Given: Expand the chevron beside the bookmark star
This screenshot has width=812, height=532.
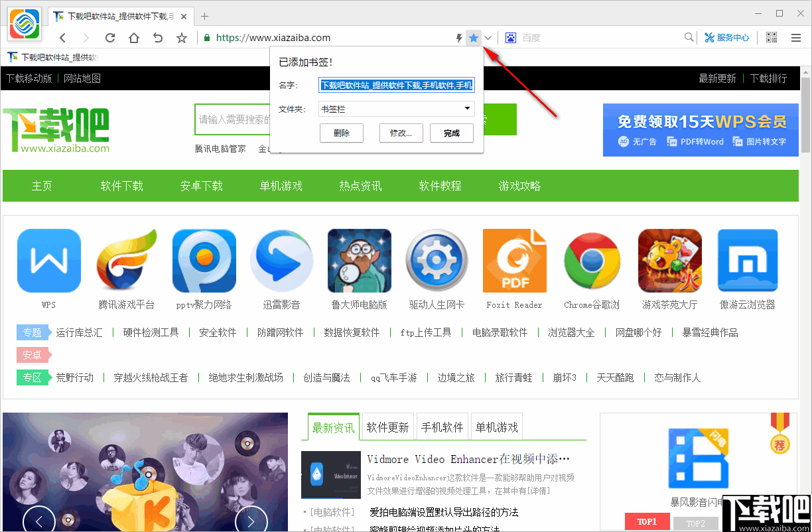Looking at the screenshot, I should tap(488, 38).
